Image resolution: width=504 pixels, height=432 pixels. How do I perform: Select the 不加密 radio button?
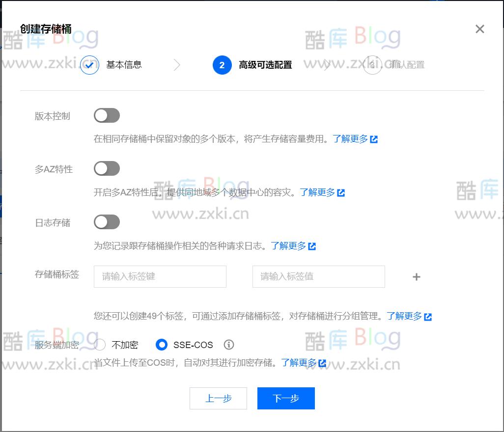pyautogui.click(x=100, y=345)
